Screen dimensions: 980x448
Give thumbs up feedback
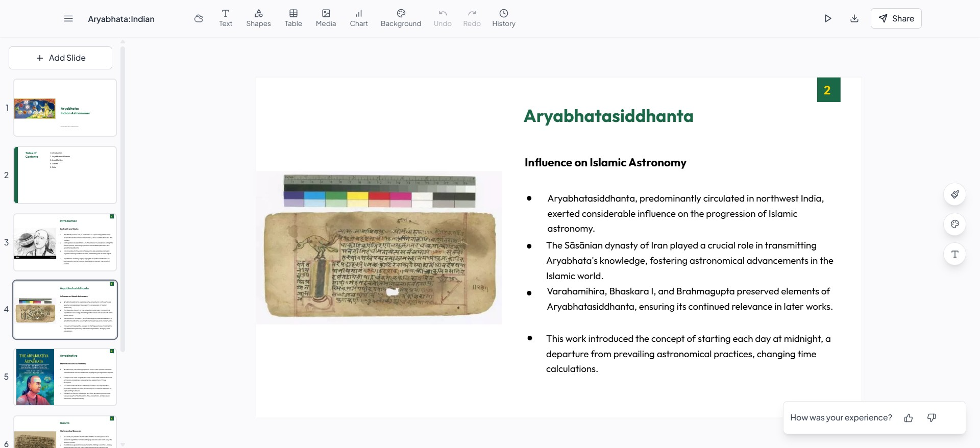[x=909, y=418]
